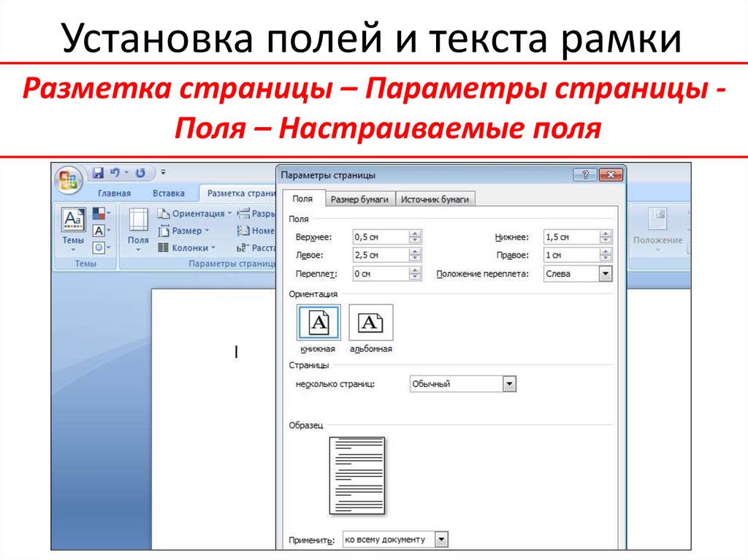This screenshot has height=560, width=748.
Task: Switch to the Вставка ribbon tab
Action: [x=169, y=193]
